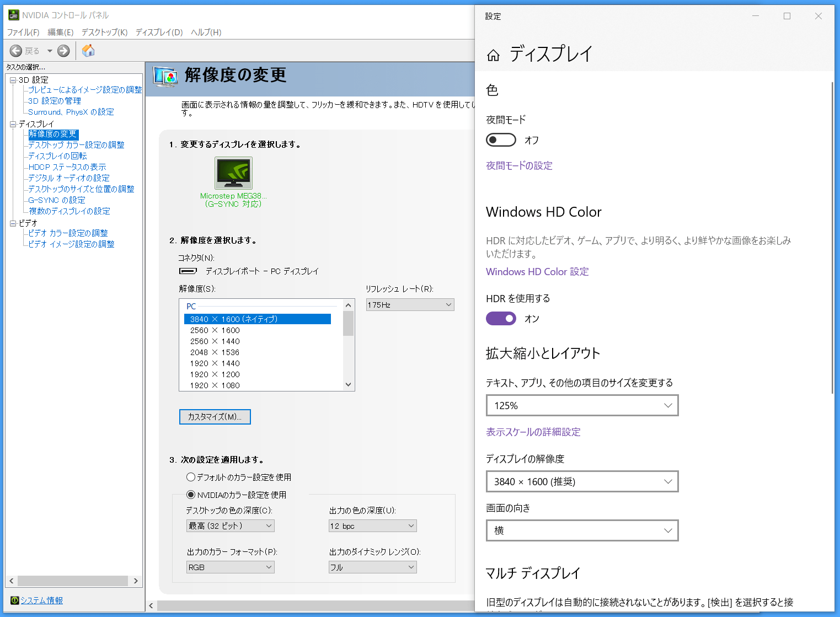Open ディスプレイの回転 item

tap(57, 156)
